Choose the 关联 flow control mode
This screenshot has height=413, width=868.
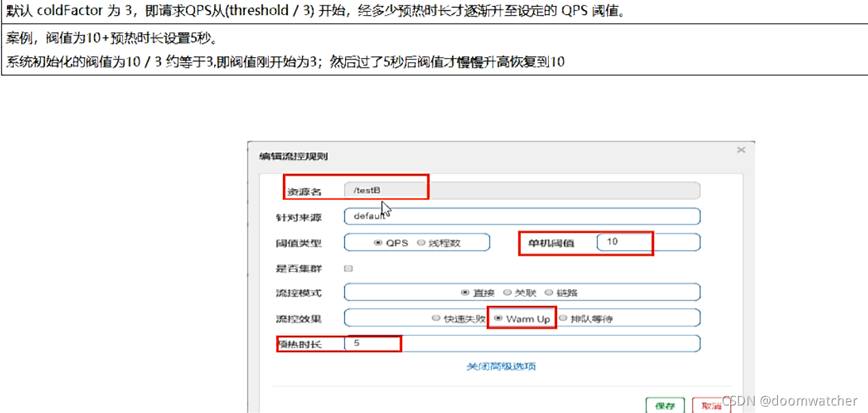click(507, 292)
